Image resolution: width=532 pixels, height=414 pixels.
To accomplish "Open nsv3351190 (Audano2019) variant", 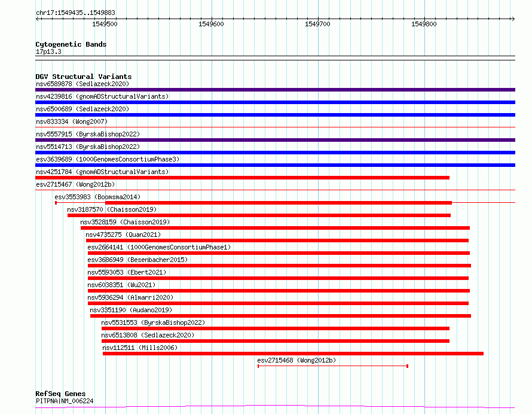I will (131, 310).
